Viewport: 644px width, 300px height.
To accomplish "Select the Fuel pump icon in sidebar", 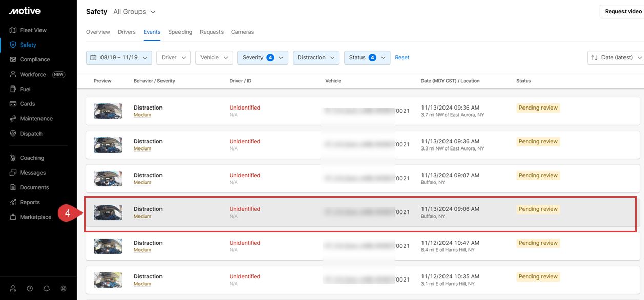I will (x=13, y=89).
